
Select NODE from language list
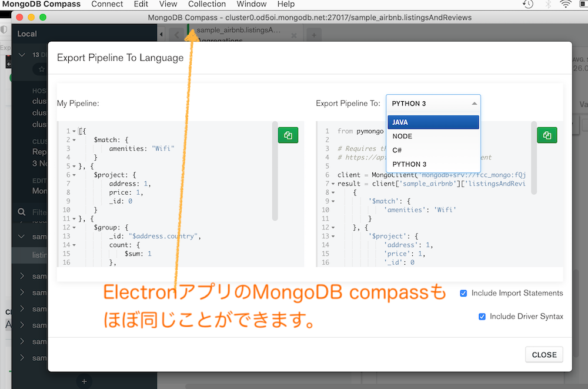click(433, 137)
